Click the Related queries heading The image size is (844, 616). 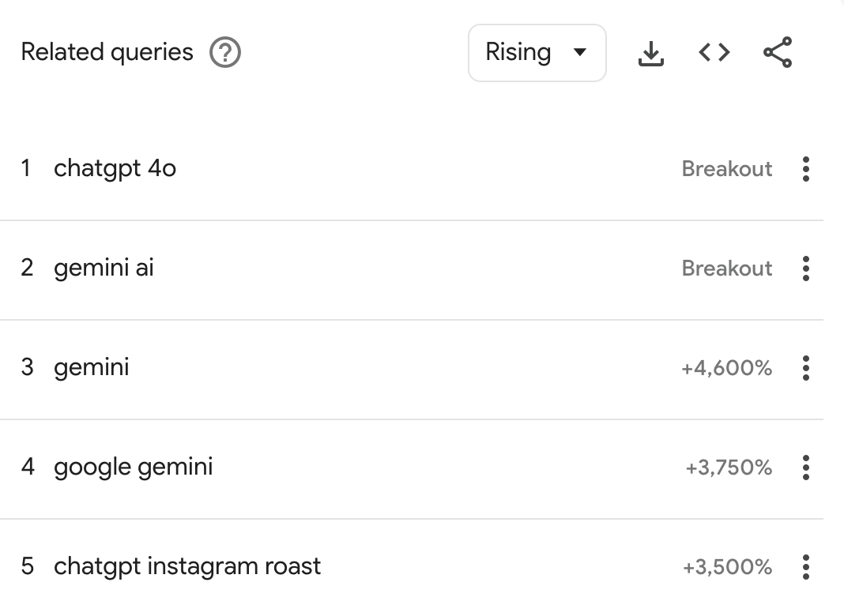coord(107,52)
